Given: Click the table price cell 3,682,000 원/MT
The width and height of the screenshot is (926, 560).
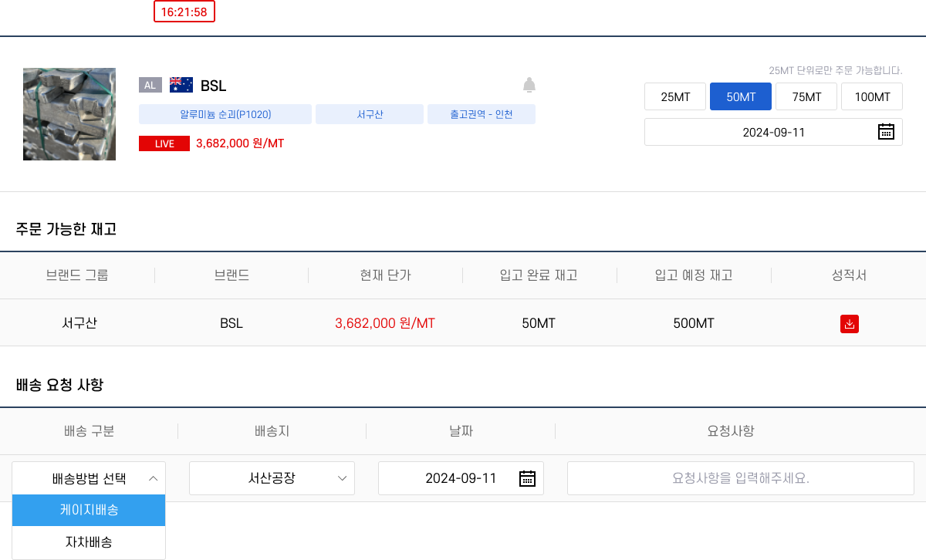Looking at the screenshot, I should (385, 323).
